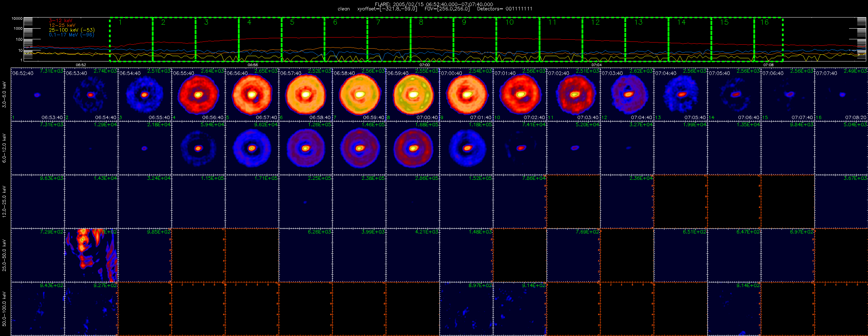Open the 6.0-12.0 keV image labeled 2.18E+04
868x336 pixels.
click(x=145, y=148)
